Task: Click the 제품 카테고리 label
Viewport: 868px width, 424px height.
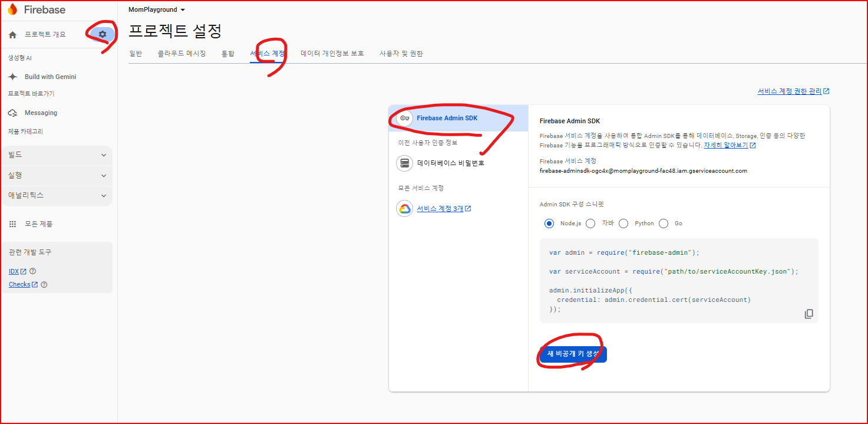Action: coord(25,132)
